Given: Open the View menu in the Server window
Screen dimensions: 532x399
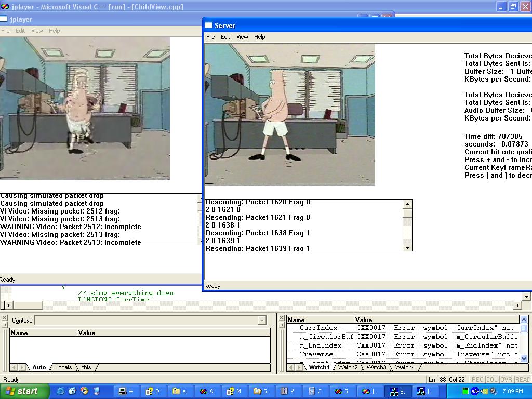Looking at the screenshot, I should 242,37.
